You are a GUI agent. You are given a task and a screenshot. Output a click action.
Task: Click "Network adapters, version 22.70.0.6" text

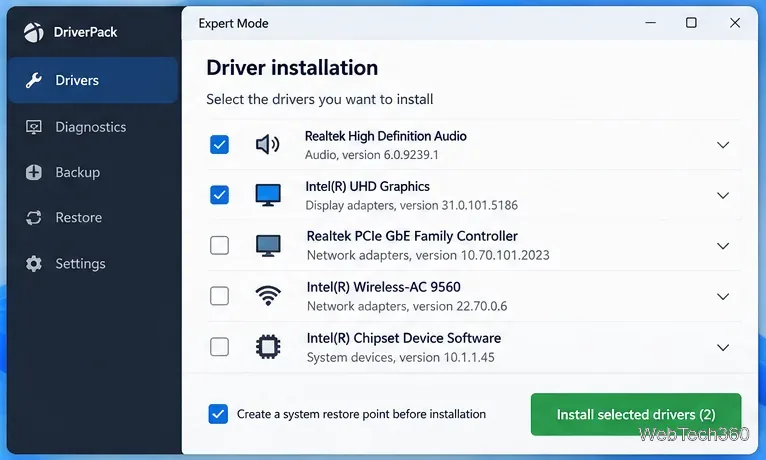(407, 306)
